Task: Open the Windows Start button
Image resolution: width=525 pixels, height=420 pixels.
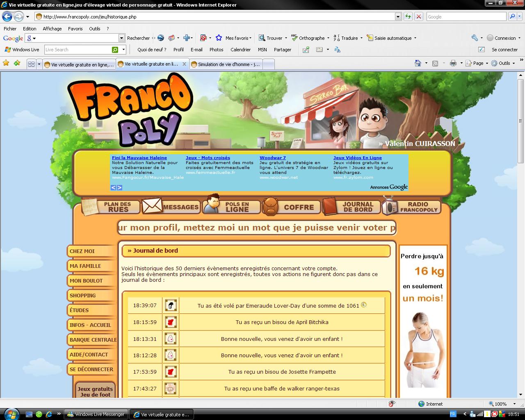Action: (x=11, y=413)
